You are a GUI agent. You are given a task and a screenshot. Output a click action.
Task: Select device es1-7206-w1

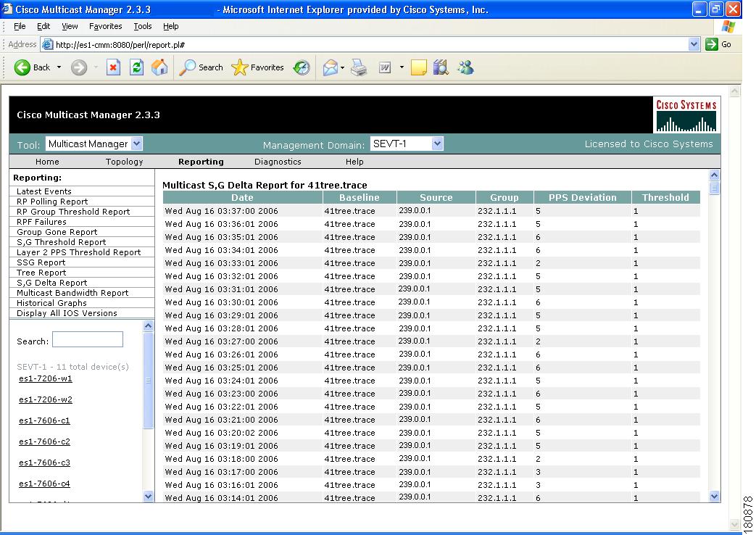click(x=46, y=378)
